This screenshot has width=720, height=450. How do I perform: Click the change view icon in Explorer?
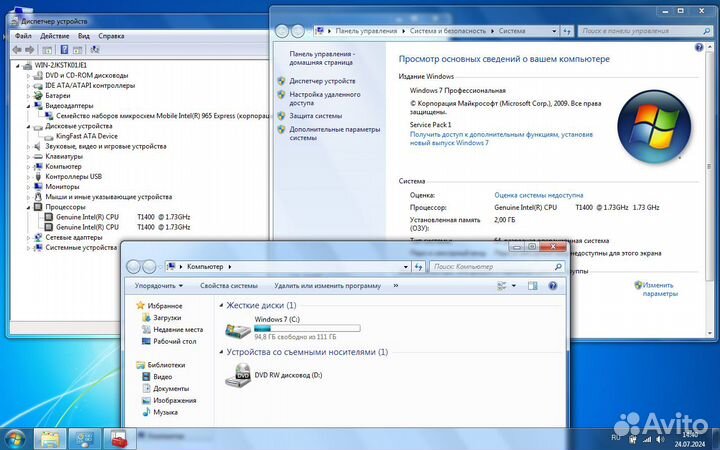pyautogui.click(x=502, y=286)
